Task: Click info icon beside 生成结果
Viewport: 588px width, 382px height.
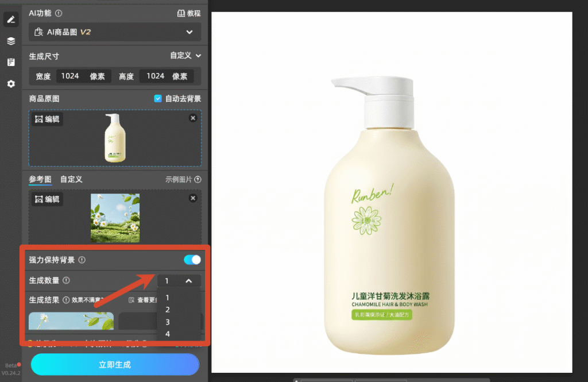Action: click(x=66, y=300)
